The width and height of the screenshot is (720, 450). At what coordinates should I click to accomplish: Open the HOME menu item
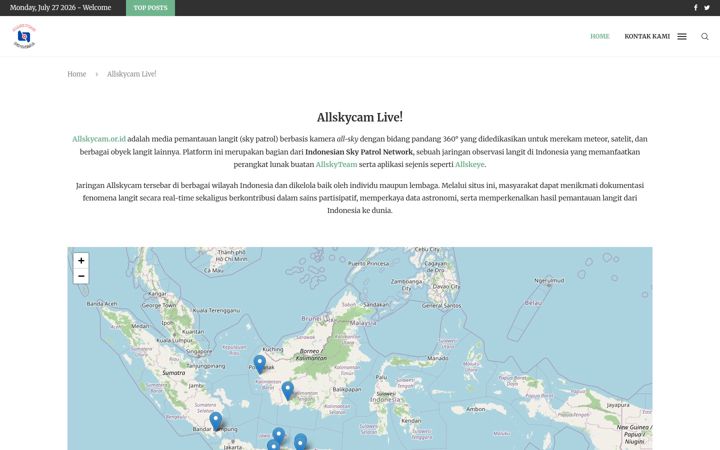click(x=600, y=36)
